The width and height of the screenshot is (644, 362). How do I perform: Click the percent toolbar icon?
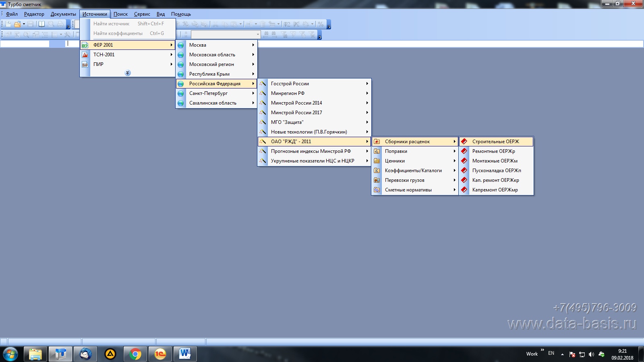(321, 24)
